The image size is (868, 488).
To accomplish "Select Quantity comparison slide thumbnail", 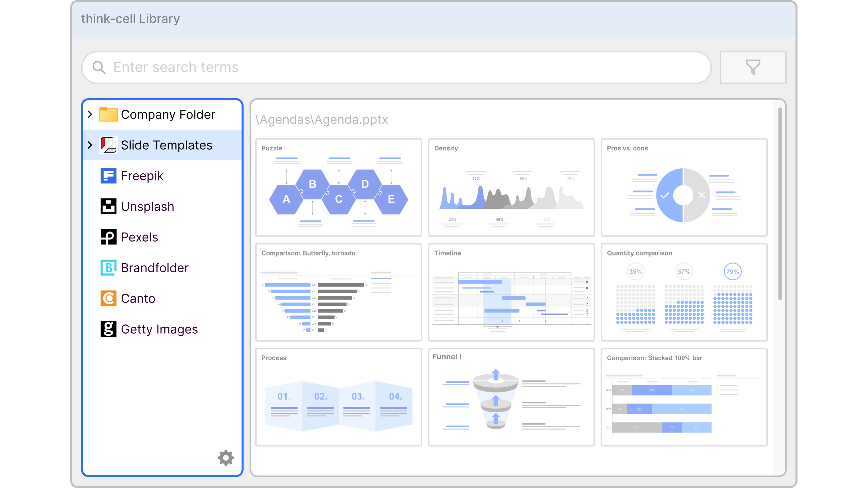I will point(684,292).
